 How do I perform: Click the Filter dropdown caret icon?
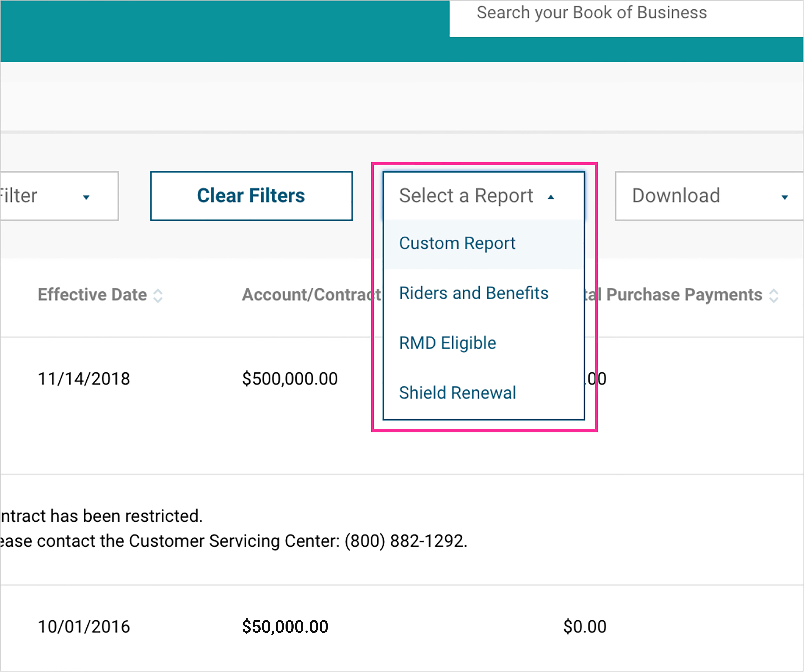[x=86, y=197]
